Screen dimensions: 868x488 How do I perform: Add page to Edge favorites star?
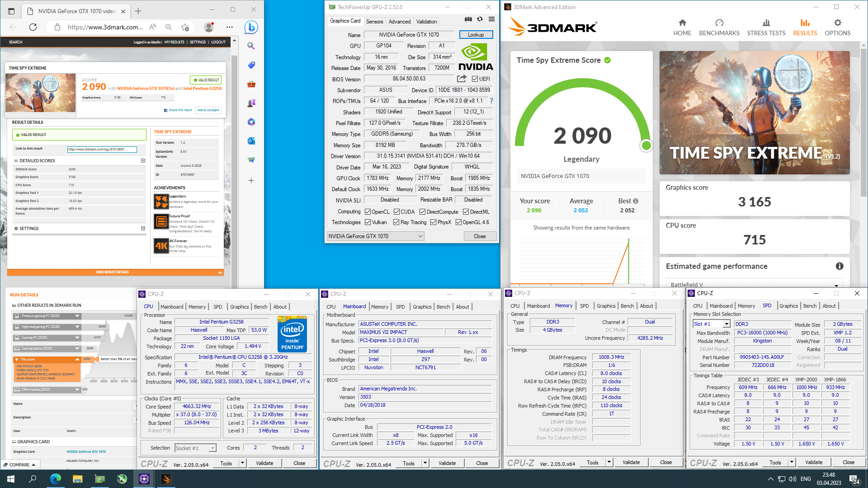tap(185, 27)
